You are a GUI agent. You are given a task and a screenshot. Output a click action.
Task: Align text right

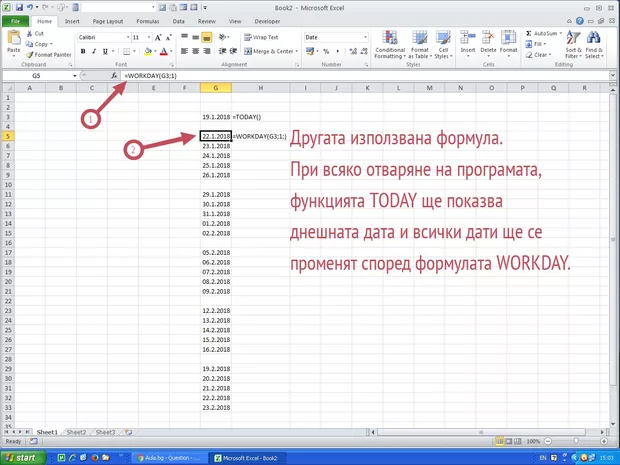206,51
